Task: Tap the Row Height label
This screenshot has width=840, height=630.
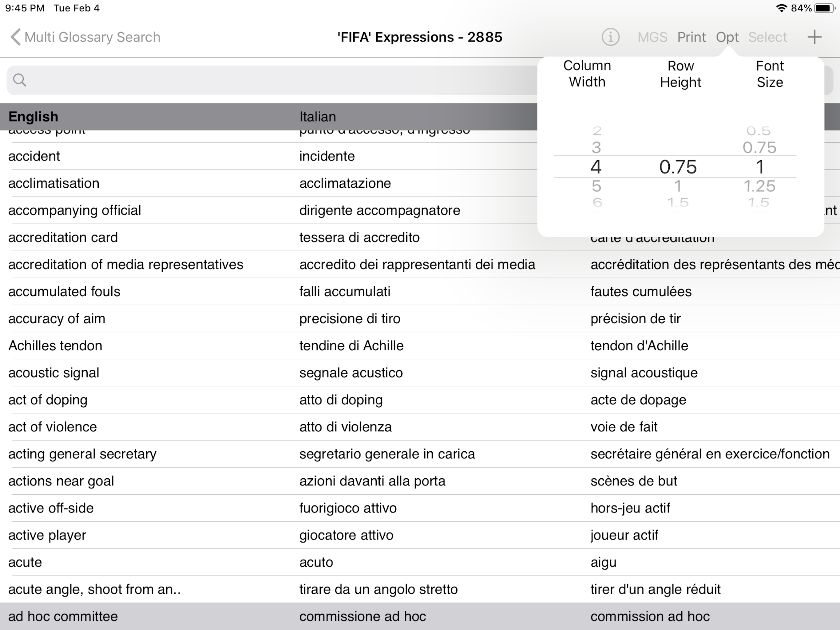Action: 680,74
